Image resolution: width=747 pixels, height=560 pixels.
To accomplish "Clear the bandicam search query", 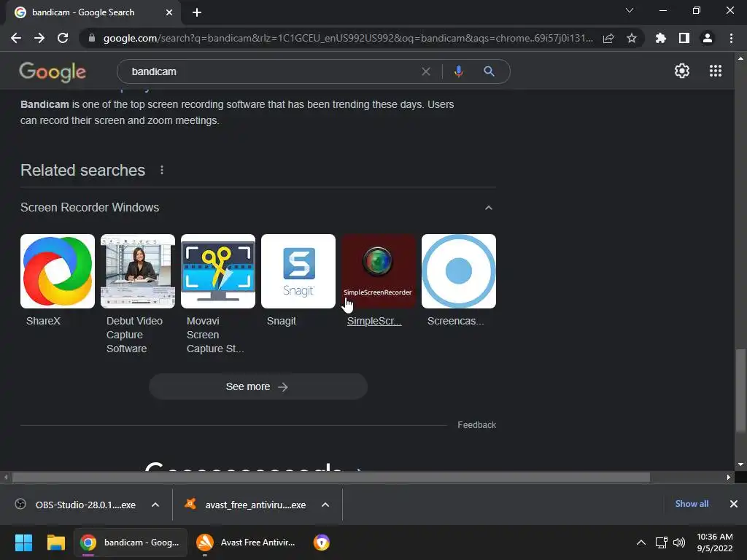I will point(426,71).
